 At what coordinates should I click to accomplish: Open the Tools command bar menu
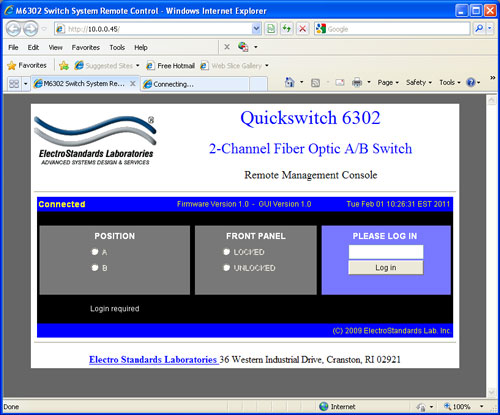click(450, 82)
